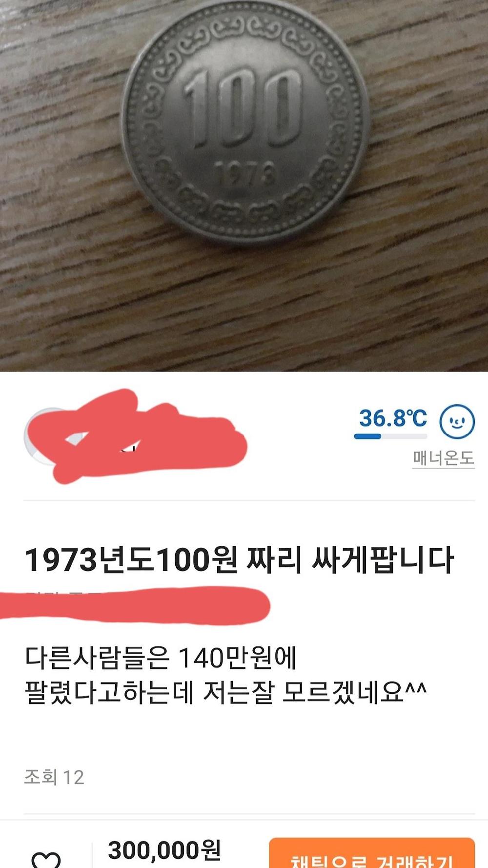The width and height of the screenshot is (488, 868).
Task: Click the 100 numeral on the coin photo
Action: point(243,108)
